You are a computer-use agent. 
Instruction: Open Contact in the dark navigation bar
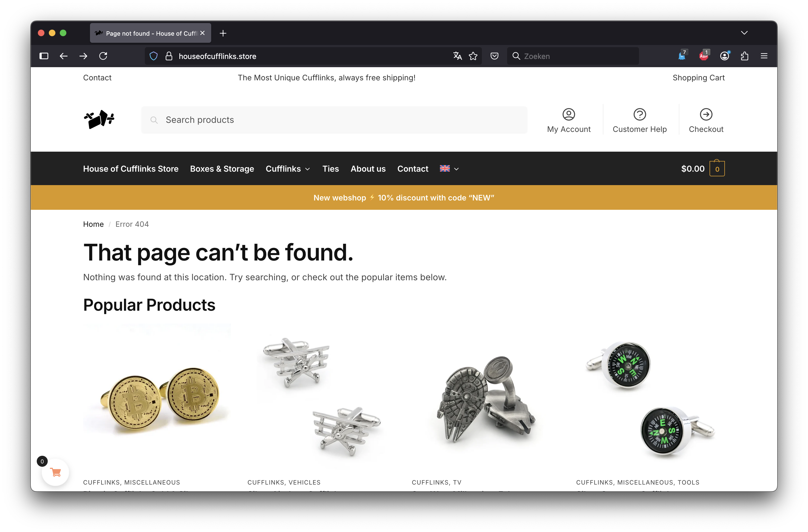pyautogui.click(x=413, y=169)
